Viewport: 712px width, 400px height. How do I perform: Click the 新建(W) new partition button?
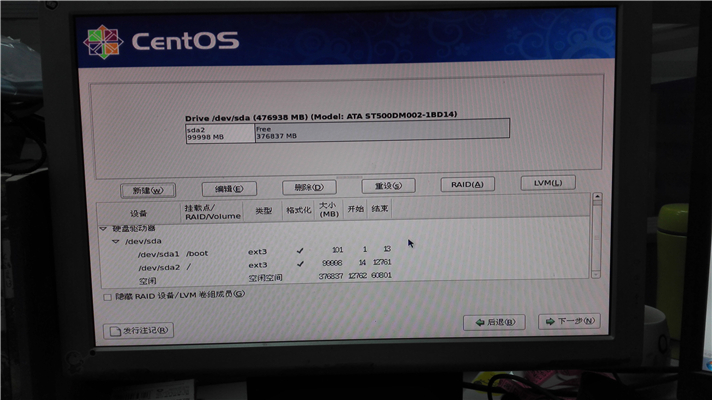[148, 190]
